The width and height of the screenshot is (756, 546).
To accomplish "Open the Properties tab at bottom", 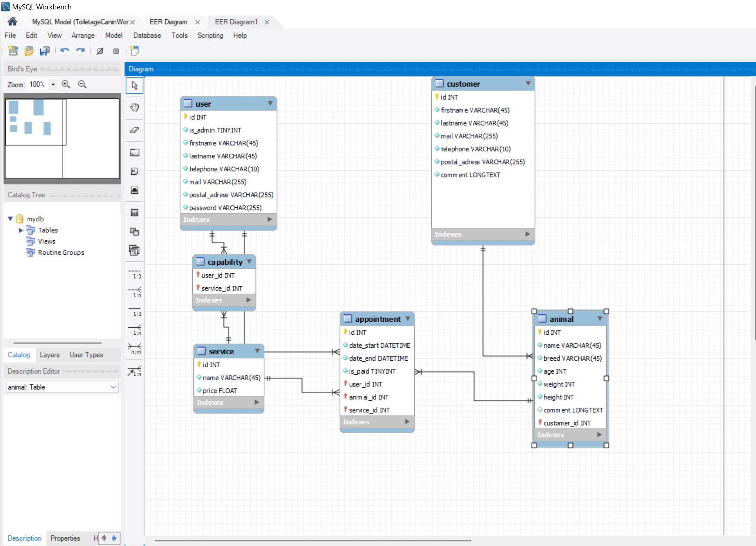I will [65, 538].
